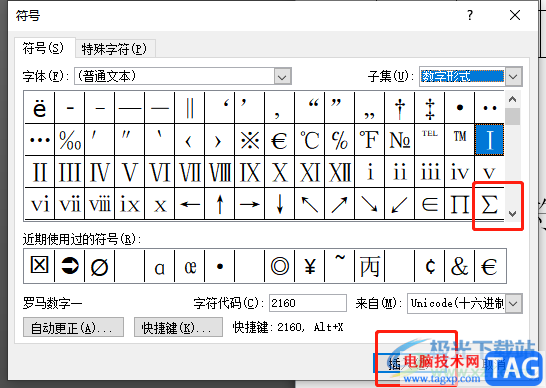This screenshot has height=388, width=546.
Task: Select the Numero № symbol
Action: click(x=400, y=140)
